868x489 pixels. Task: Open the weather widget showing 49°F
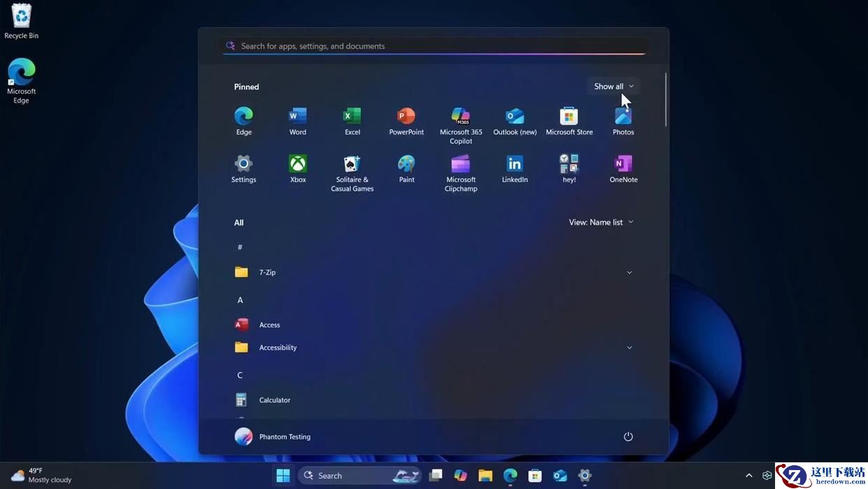41,476
